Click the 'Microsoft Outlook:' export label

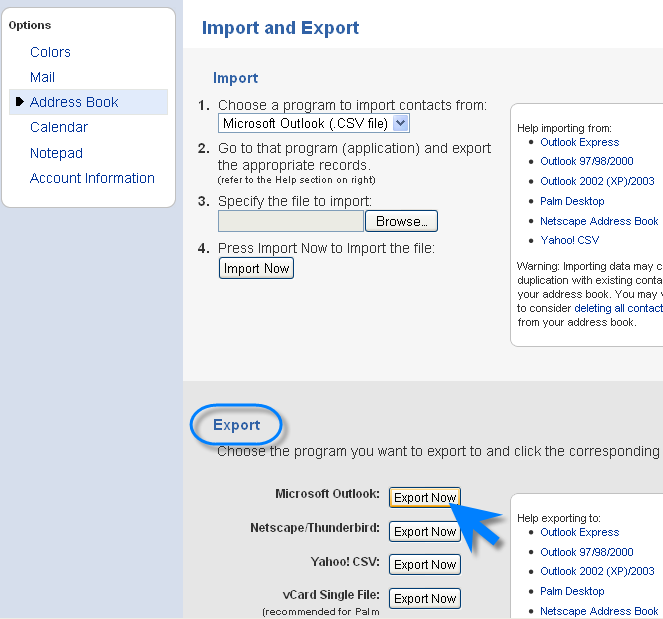327,493
